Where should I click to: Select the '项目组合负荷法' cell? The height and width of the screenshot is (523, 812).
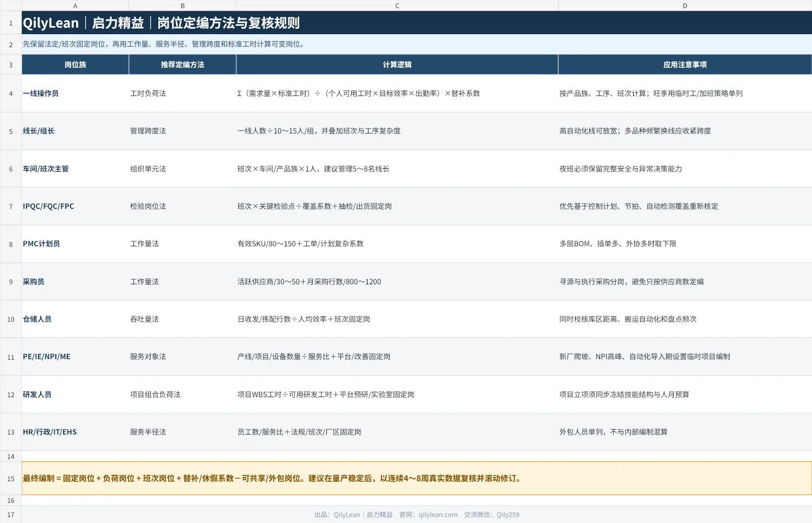[x=183, y=394]
